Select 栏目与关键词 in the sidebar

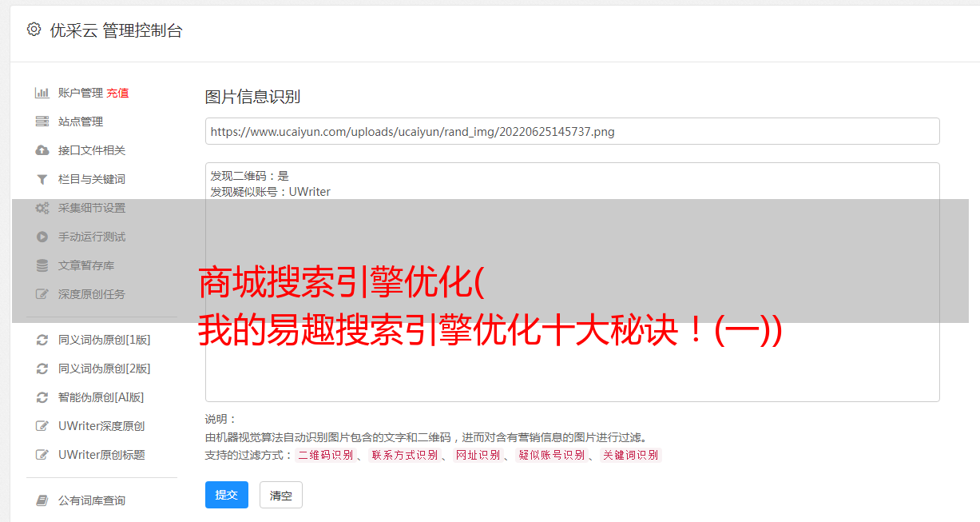(92, 179)
